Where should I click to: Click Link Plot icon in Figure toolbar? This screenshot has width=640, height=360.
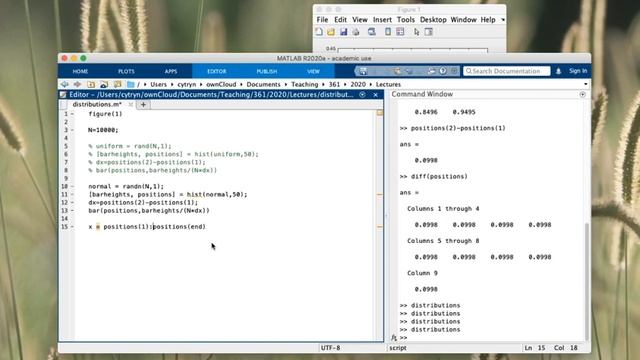371,32
